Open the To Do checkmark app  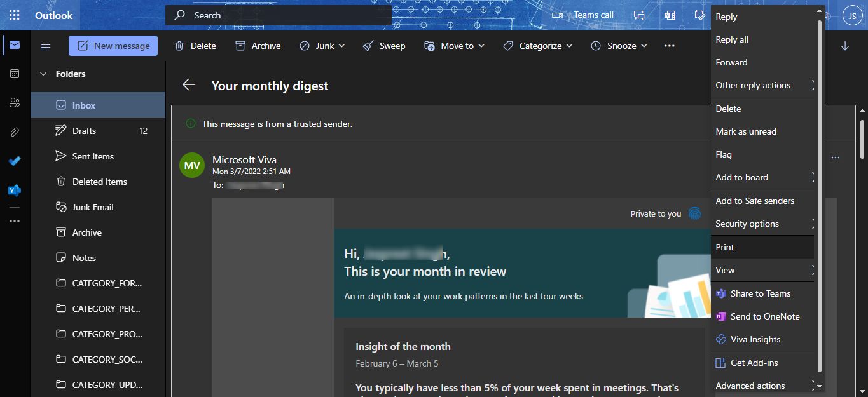[15, 161]
